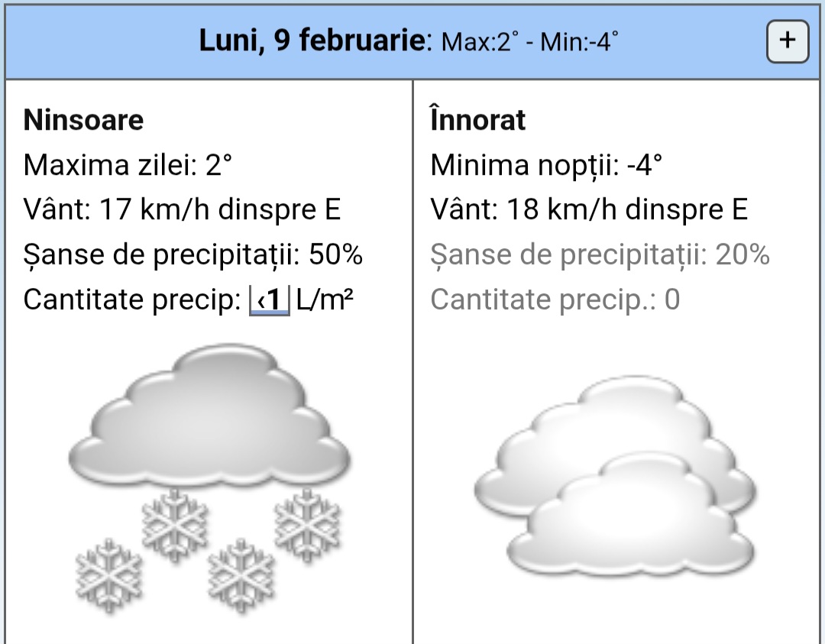The height and width of the screenshot is (644, 825).
Task: Click the daytime wind "17 km/h dinspre E" text
Action: click(220, 210)
